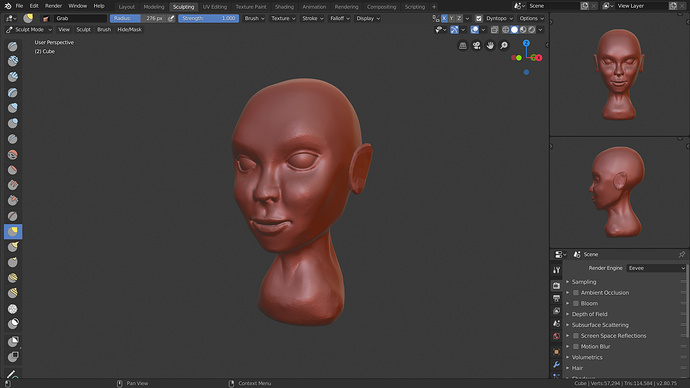Open the Output properties printer tab
This screenshot has width=690, height=388.
pos(556,298)
